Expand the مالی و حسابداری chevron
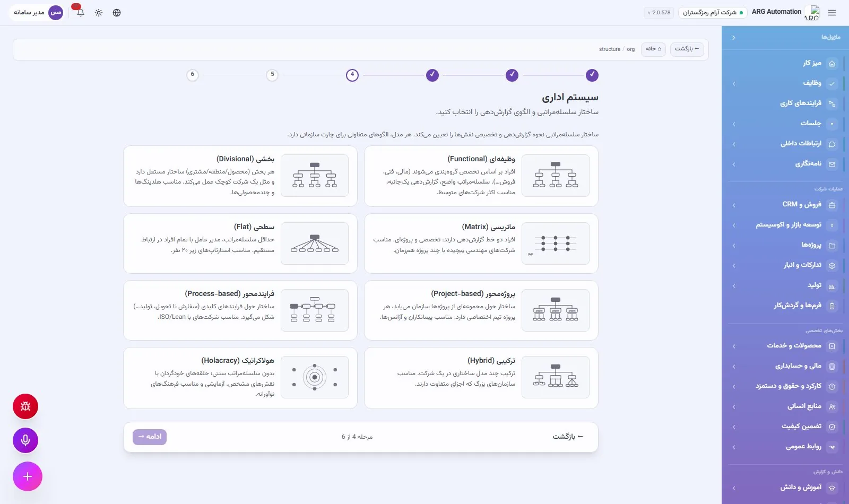 tap(734, 367)
